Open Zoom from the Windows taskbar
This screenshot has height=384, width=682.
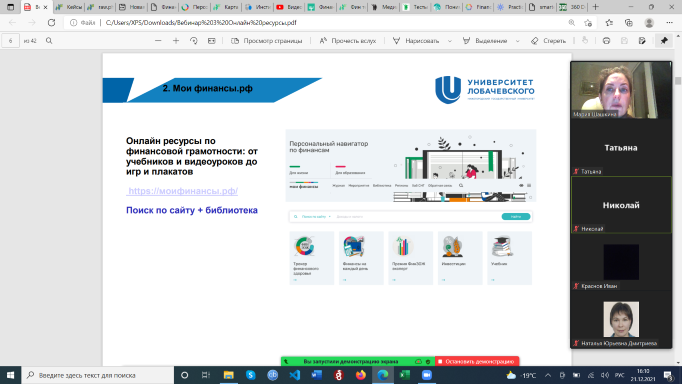pos(427,375)
